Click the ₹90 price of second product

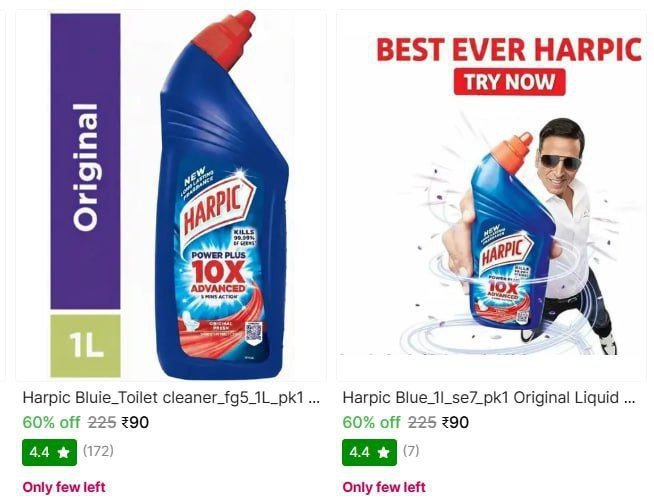455,423
